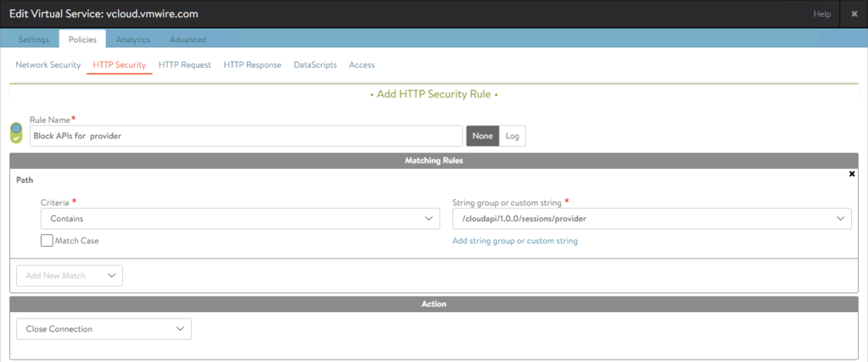This screenshot has height=362, width=868.
Task: Open the HTTP Response sub-tab
Action: click(x=252, y=65)
